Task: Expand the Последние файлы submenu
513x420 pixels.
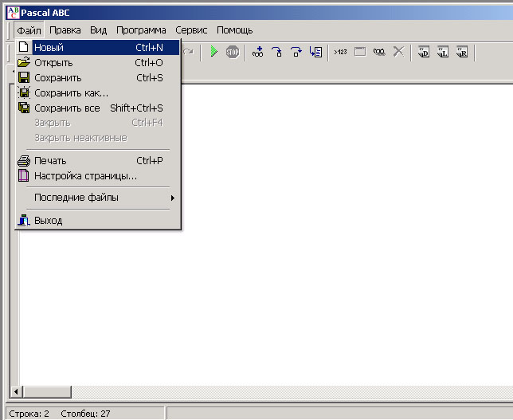Action: coord(98,198)
